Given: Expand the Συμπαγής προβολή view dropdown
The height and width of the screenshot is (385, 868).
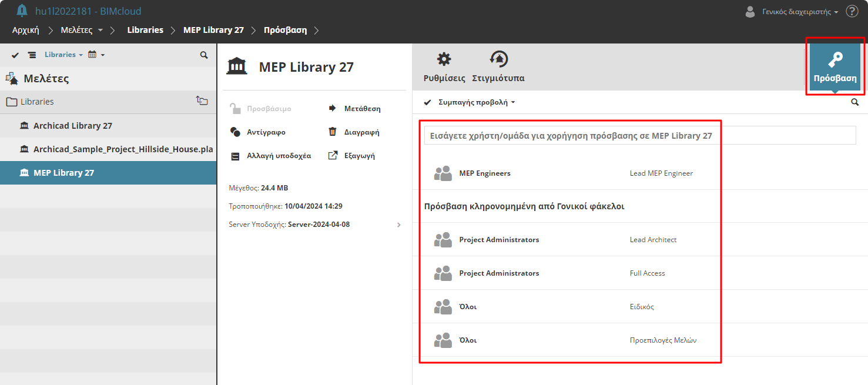Looking at the screenshot, I should [x=477, y=102].
